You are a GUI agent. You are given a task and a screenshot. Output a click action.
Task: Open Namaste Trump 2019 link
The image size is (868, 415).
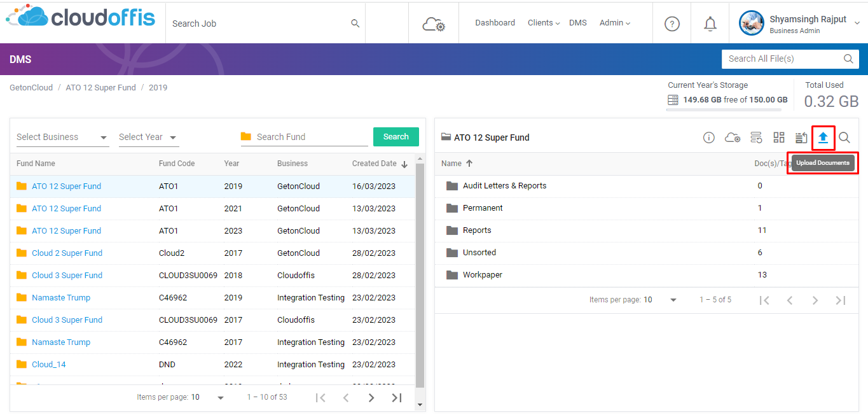[61, 297]
